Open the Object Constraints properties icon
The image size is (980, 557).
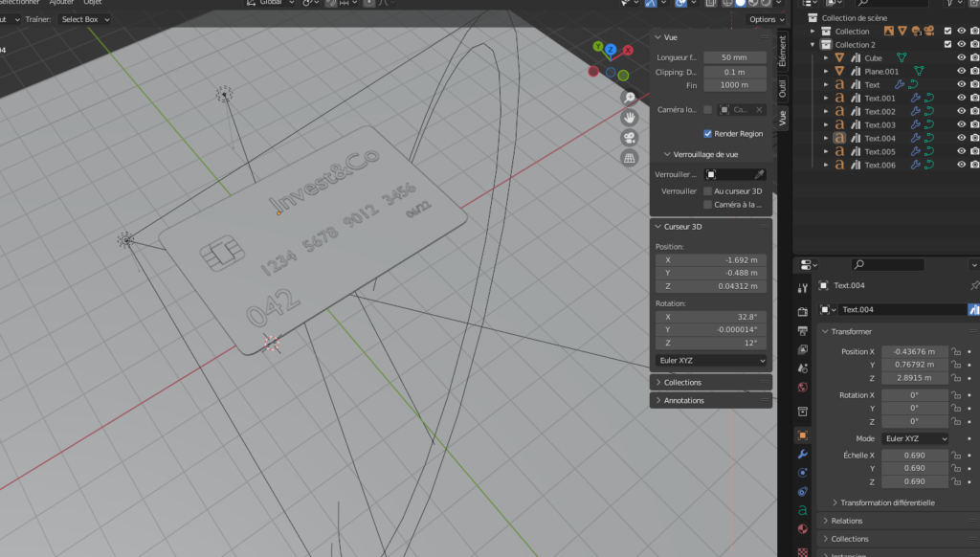(x=803, y=491)
